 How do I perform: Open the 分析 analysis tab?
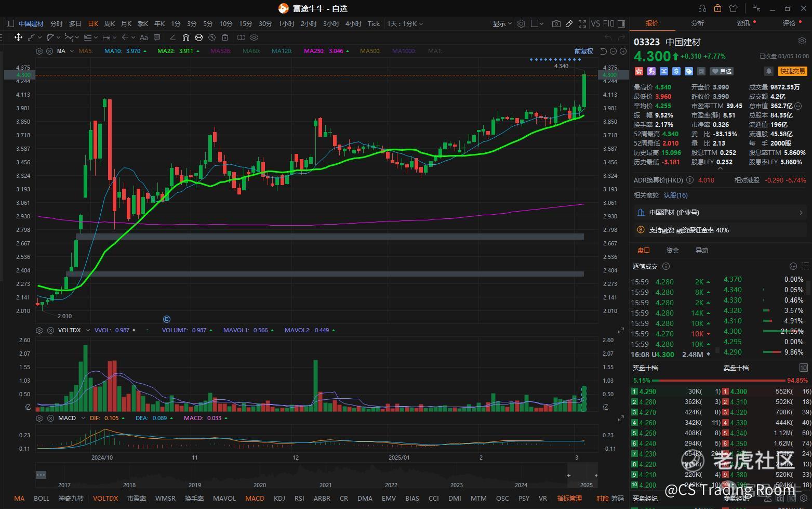click(x=697, y=23)
